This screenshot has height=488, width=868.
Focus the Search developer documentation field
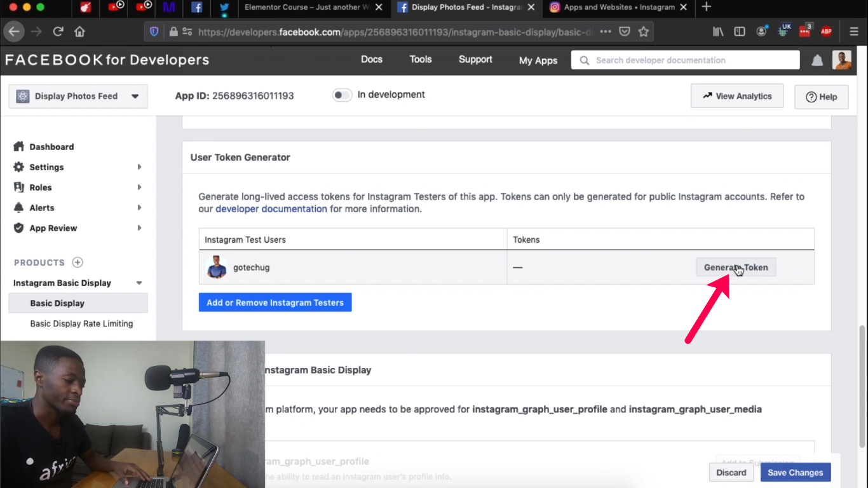(x=686, y=60)
